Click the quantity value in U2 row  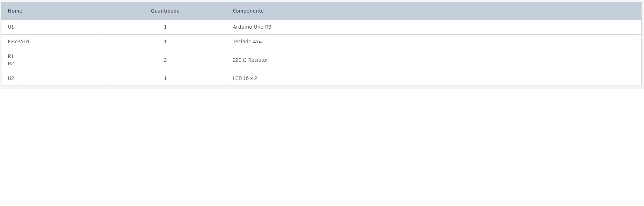165,78
